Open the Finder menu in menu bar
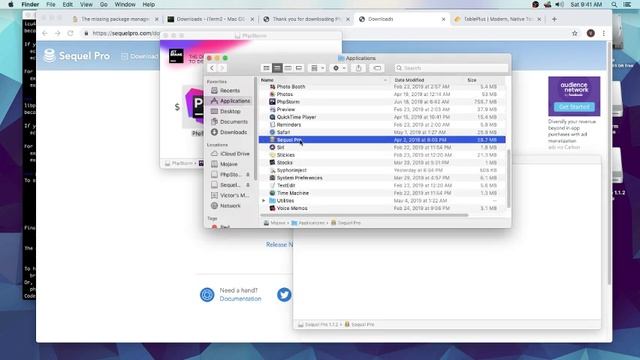640x360 pixels. (x=30, y=4)
